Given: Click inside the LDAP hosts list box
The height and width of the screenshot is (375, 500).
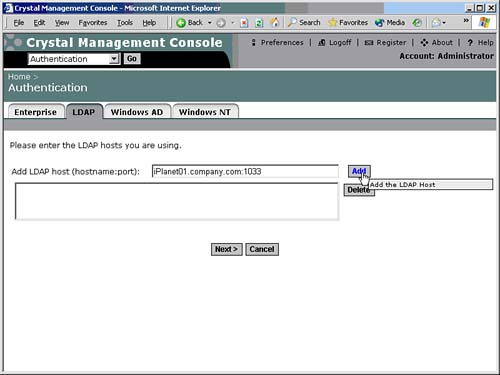Looking at the screenshot, I should pos(177,201).
